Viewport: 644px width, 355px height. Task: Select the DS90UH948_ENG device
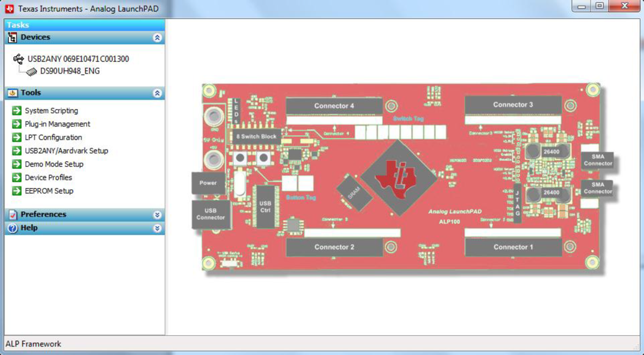[x=70, y=71]
